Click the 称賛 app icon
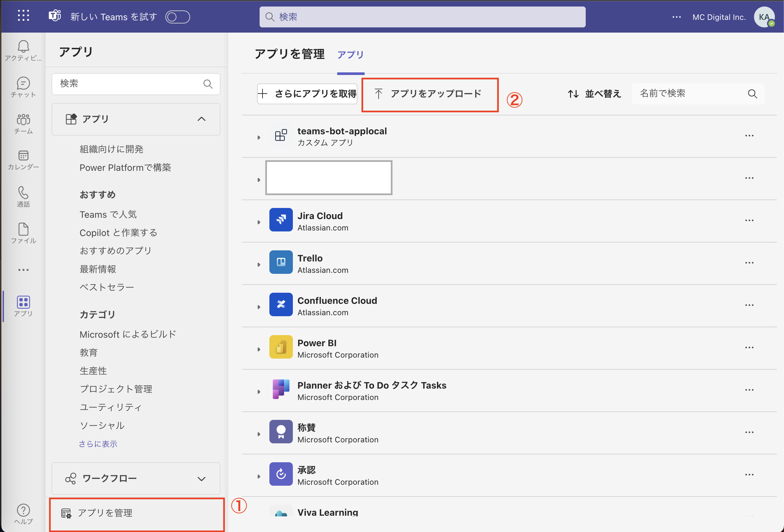The image size is (784, 532). (281, 432)
